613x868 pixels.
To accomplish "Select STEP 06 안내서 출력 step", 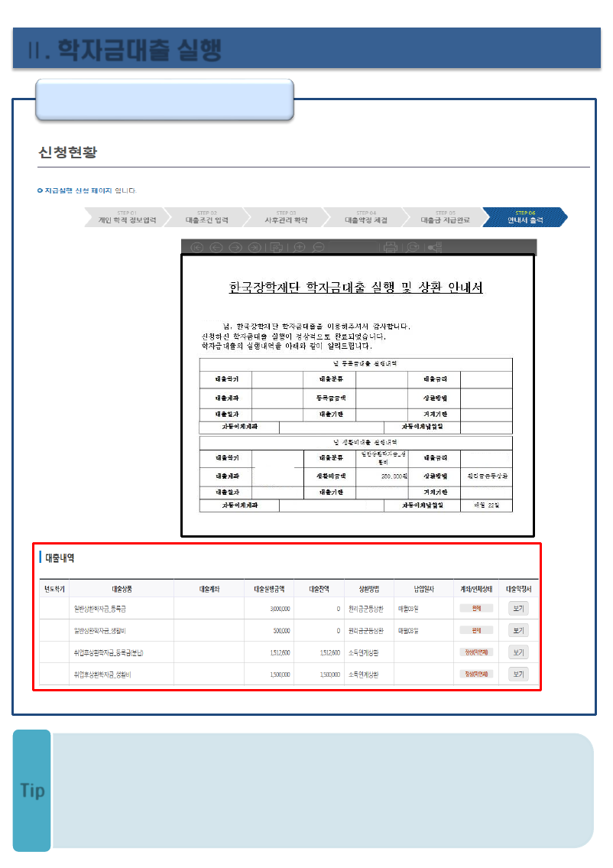I will click(x=525, y=217).
